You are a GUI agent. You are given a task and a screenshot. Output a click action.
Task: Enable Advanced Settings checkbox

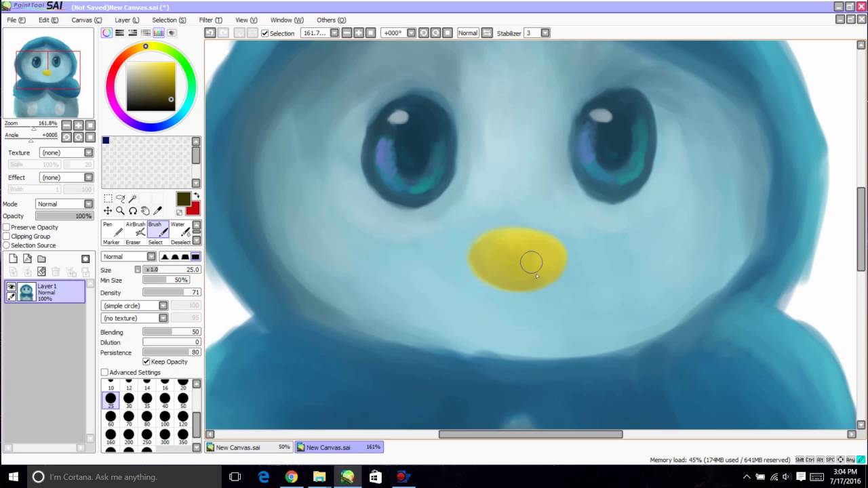point(104,372)
